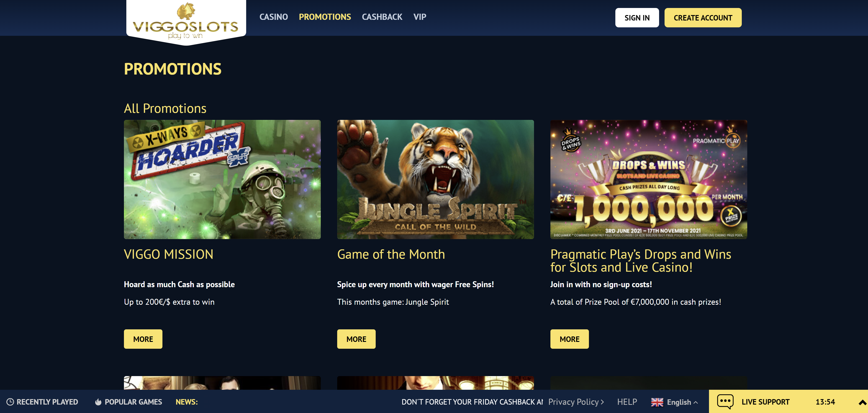
Task: Click the CREATE ACCOUNT button
Action: (703, 18)
